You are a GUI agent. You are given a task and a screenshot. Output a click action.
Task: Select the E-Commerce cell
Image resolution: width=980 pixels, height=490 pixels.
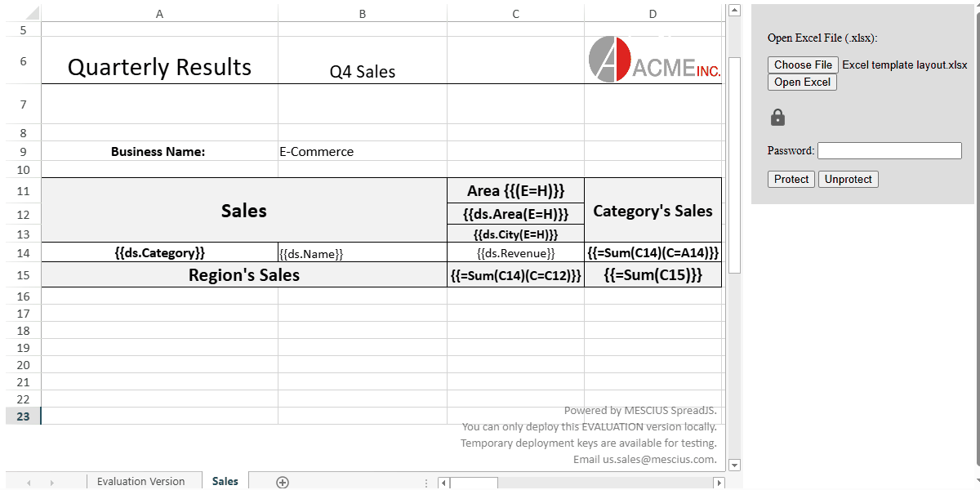(363, 151)
